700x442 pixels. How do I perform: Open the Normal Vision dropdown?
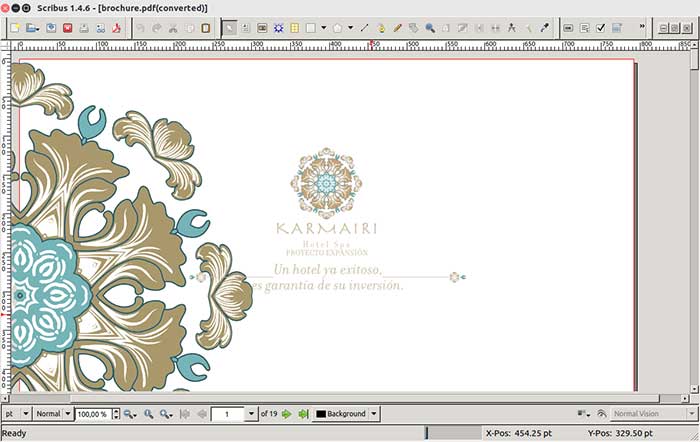tap(654, 414)
